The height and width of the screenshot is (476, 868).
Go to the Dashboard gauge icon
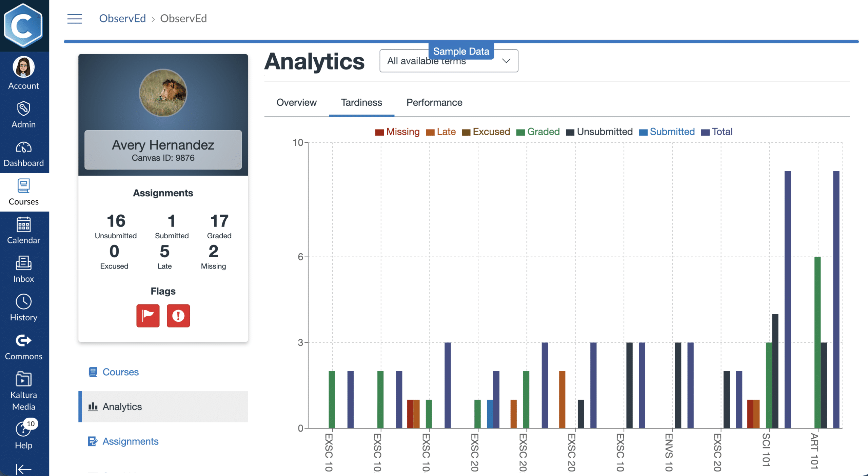pos(23,147)
